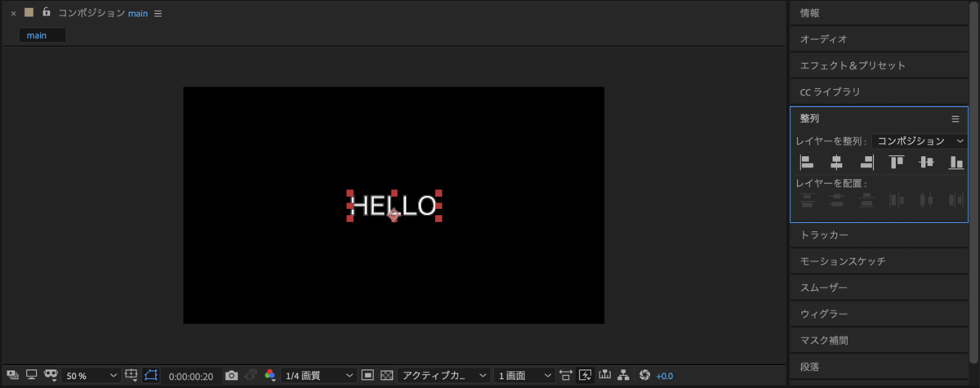The image size is (980, 388).
Task: Open the show channel color icon
Action: (269, 375)
